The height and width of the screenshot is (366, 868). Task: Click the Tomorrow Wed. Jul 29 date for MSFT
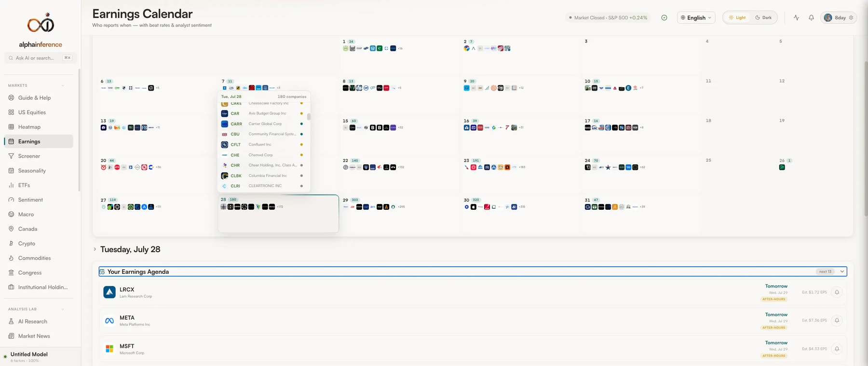[x=776, y=346]
